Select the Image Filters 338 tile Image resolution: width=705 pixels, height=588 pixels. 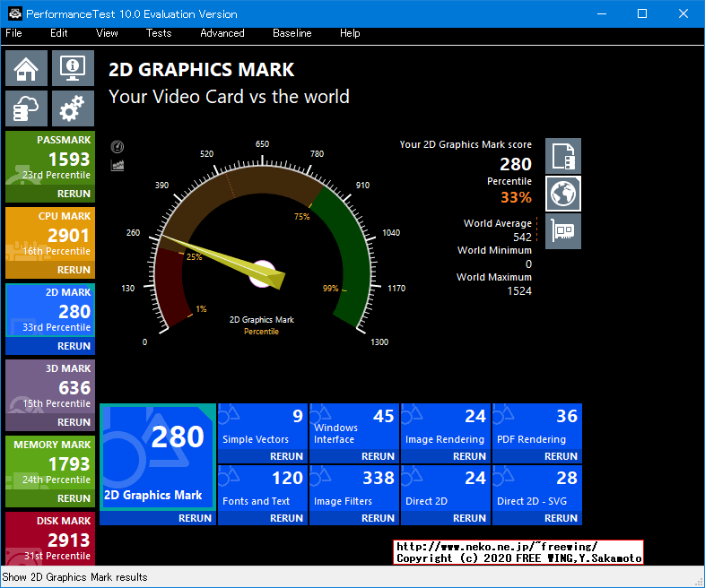point(354,489)
